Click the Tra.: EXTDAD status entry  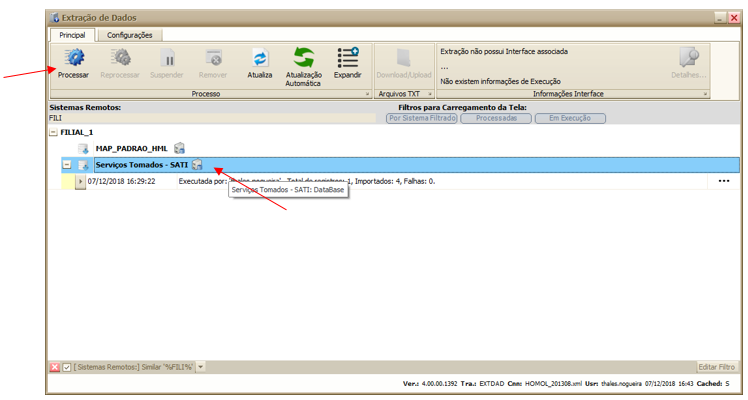482,384
